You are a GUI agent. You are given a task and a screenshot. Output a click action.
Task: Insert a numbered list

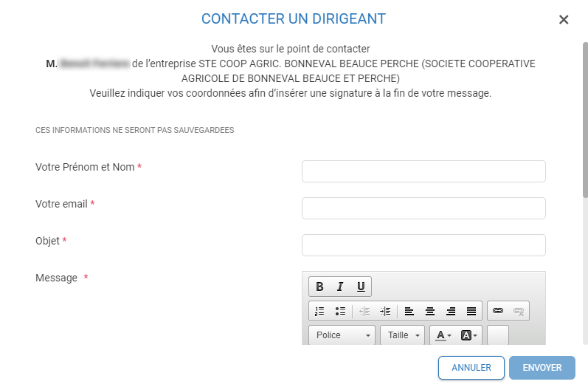click(x=319, y=311)
